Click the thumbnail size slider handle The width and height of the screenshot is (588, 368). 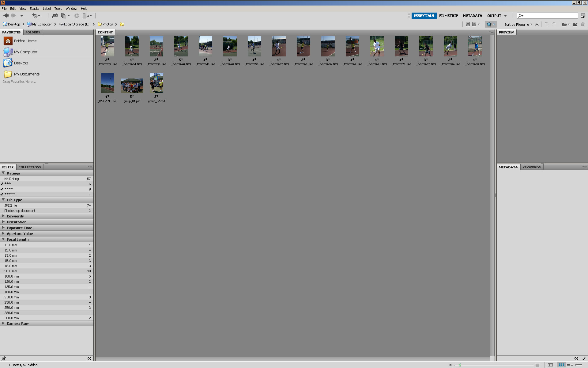(460, 365)
